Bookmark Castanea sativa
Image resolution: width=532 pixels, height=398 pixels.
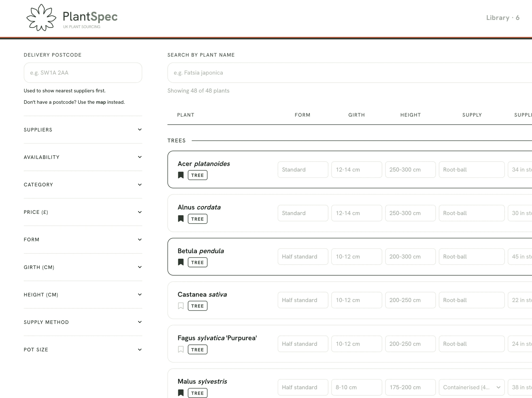(181, 306)
